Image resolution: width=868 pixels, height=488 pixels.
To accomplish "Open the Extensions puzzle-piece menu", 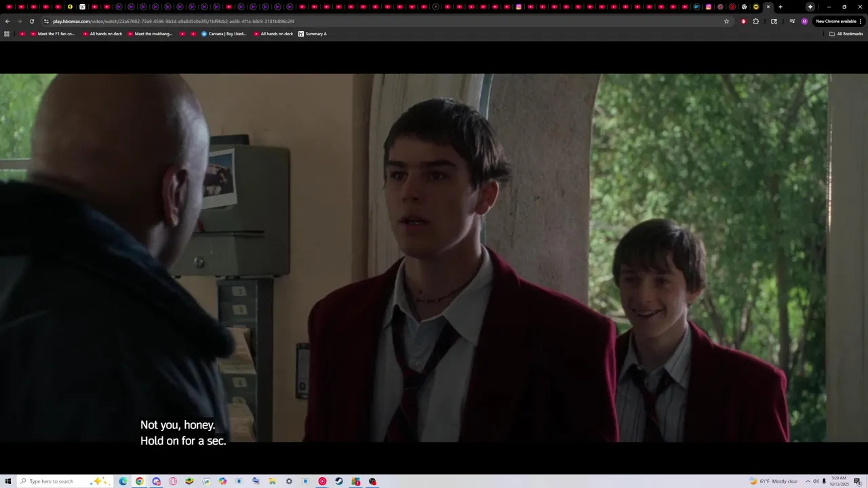I will coord(756,21).
